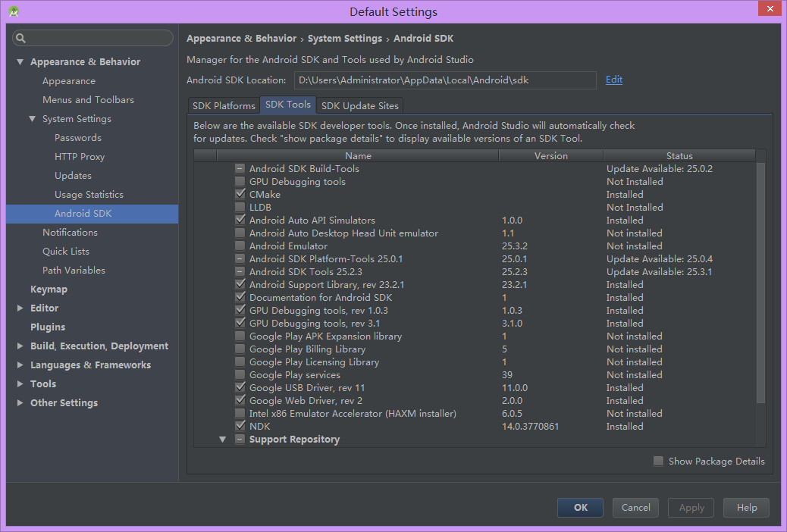Screen dimensions: 787x532
Task: Click the Edit link for SDK location
Action: (x=614, y=80)
